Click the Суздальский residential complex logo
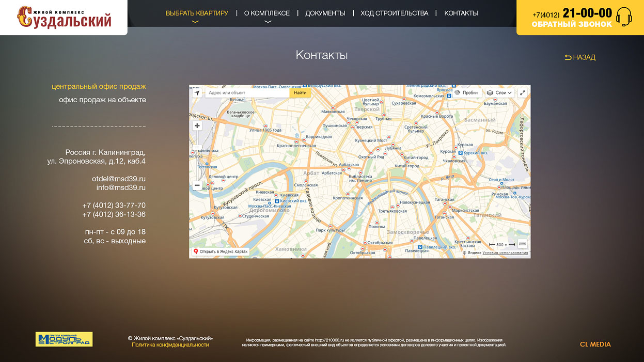The image size is (644, 362). 65,17
